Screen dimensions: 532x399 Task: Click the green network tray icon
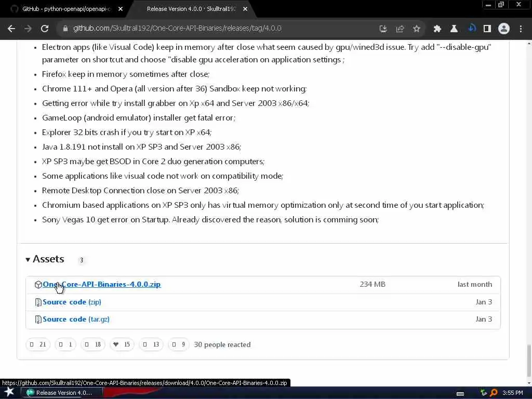coord(484,393)
